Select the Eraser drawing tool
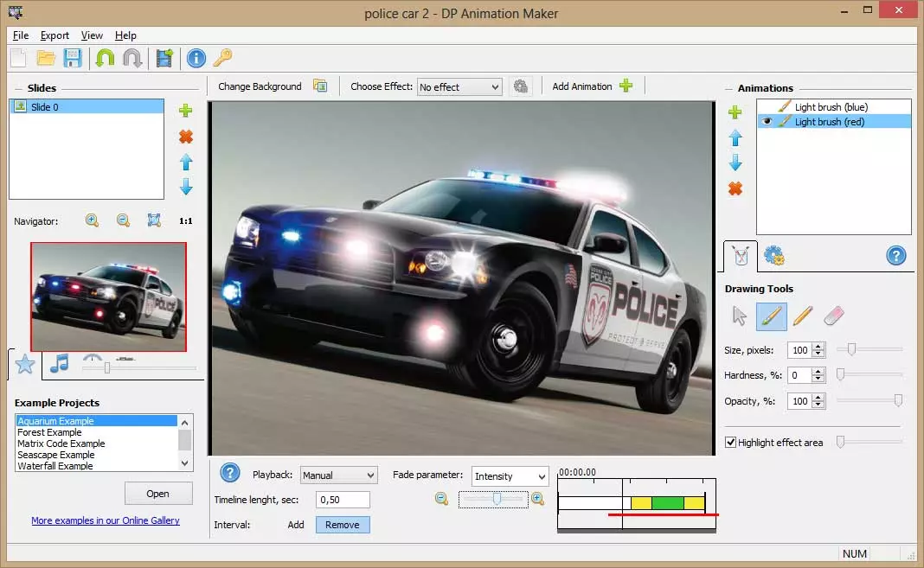The image size is (924, 568). [x=834, y=316]
